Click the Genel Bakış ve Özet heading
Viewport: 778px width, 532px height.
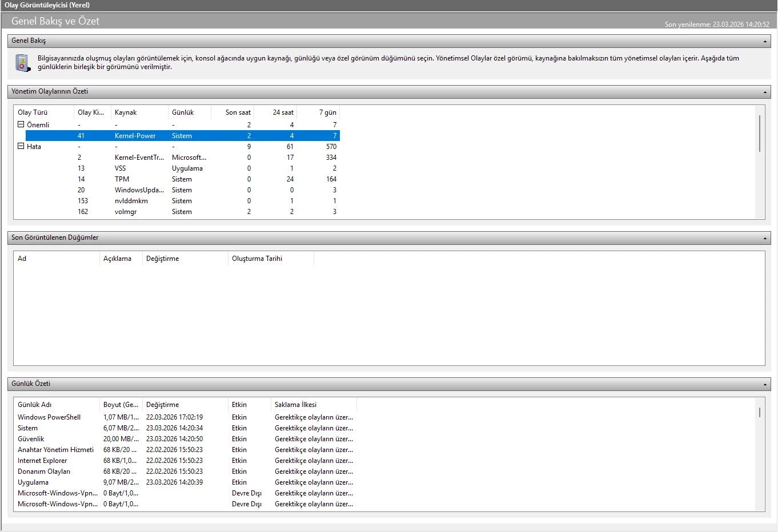[x=55, y=21]
